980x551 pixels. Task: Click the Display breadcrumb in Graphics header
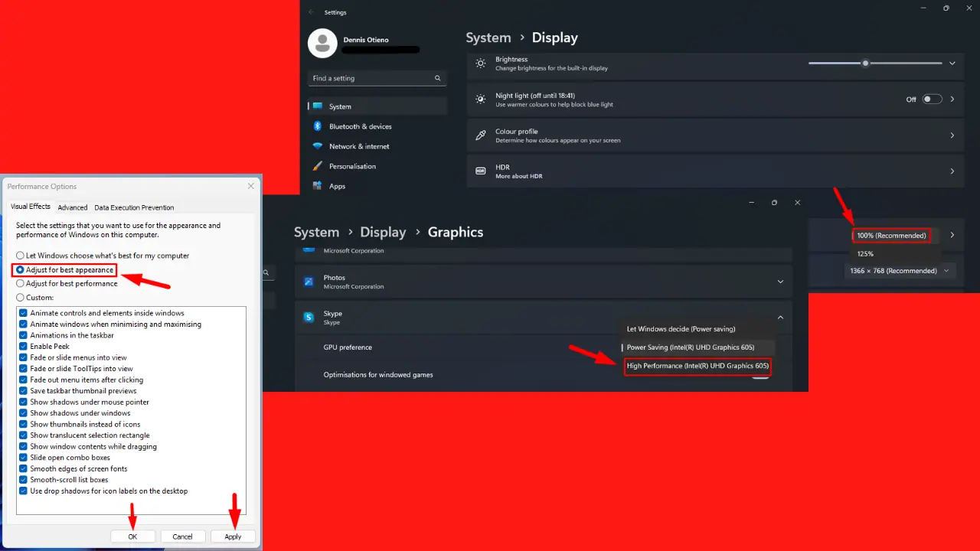tap(383, 232)
